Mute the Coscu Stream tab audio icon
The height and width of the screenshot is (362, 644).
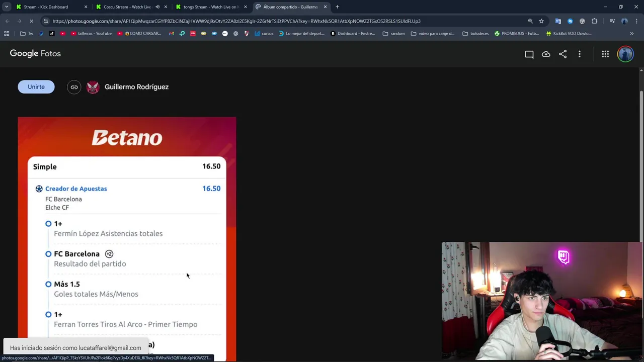pyautogui.click(x=157, y=7)
